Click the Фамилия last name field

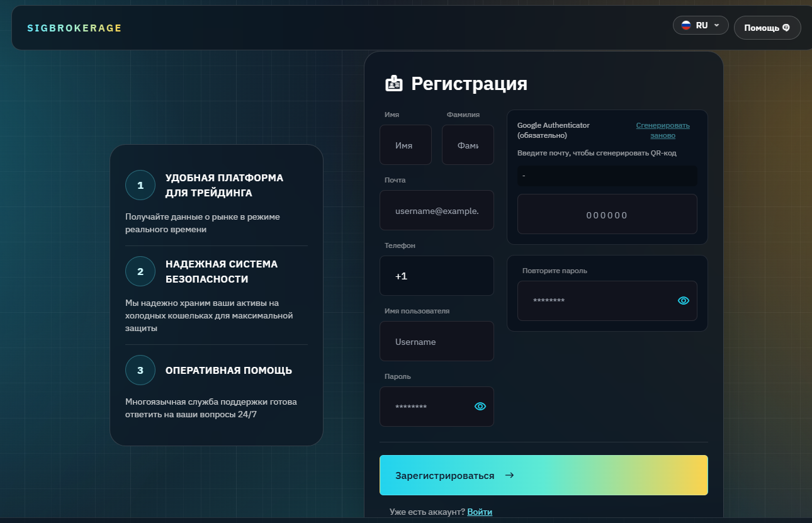point(468,145)
